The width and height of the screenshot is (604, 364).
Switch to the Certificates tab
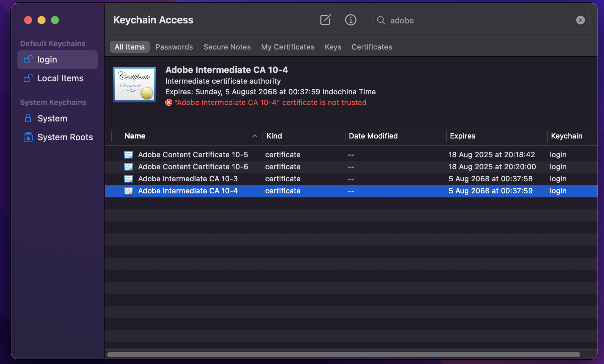pyautogui.click(x=372, y=47)
